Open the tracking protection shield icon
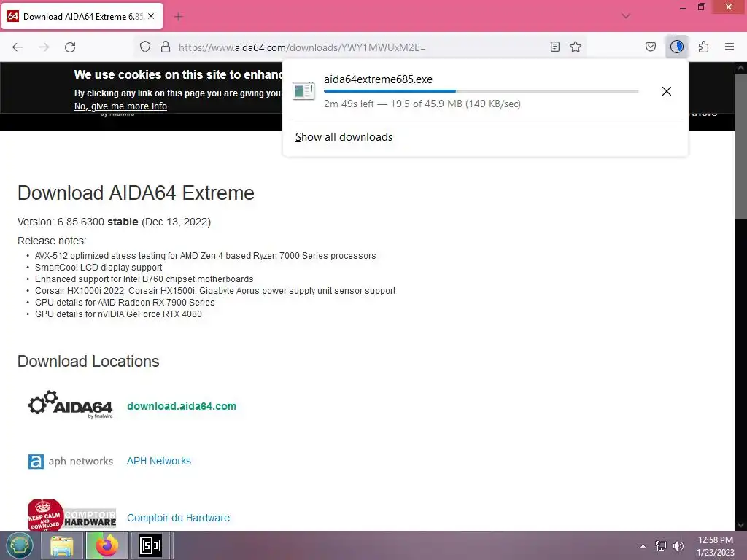Screen dimensions: 747x560 click(x=145, y=47)
